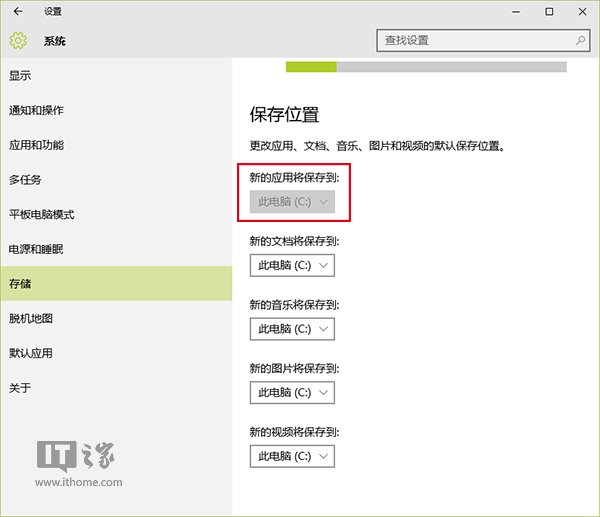Open the 新的图片将保存到 dropdown
This screenshot has height=517, width=600.
coord(292,392)
